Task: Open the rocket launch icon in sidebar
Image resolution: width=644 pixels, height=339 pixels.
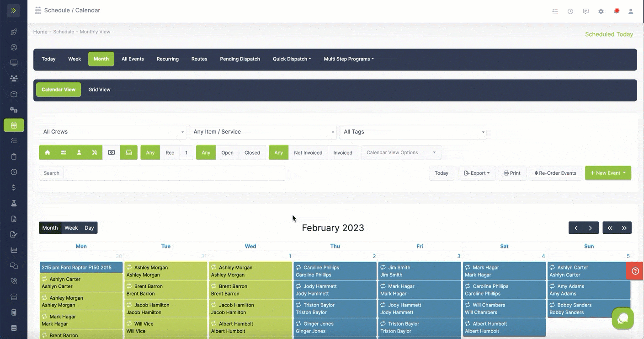Action: point(14,32)
